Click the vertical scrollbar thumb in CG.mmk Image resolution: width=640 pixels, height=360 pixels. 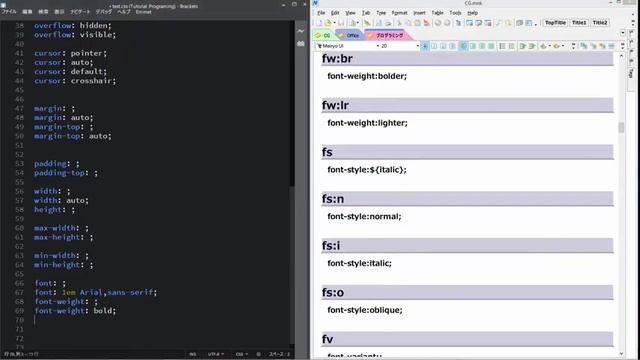pyautogui.click(x=621, y=128)
